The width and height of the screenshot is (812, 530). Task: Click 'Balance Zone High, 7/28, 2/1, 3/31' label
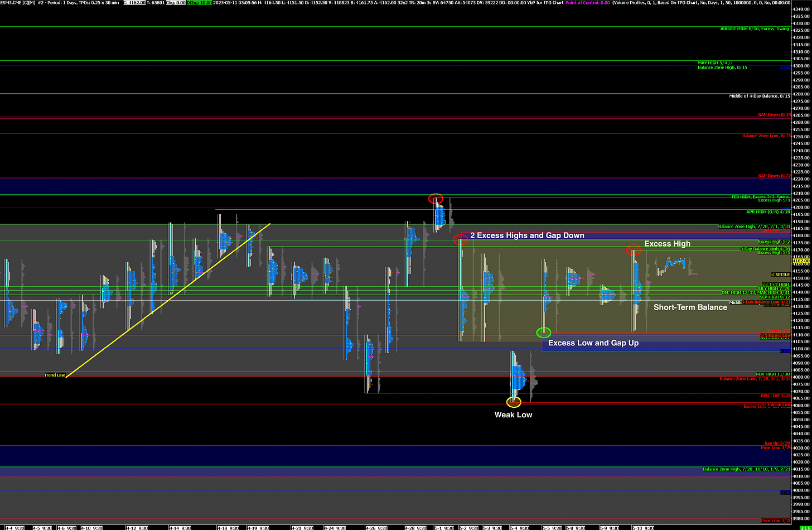(754, 227)
